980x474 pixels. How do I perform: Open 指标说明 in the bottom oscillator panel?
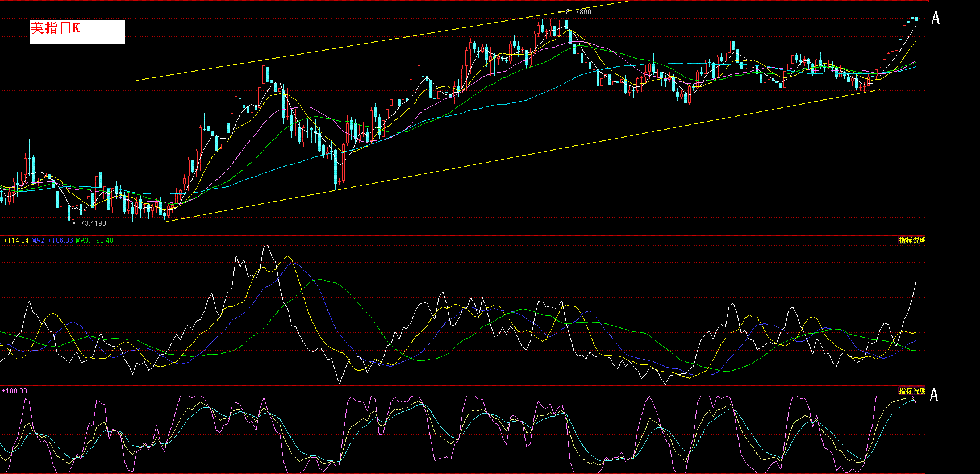tap(912, 391)
